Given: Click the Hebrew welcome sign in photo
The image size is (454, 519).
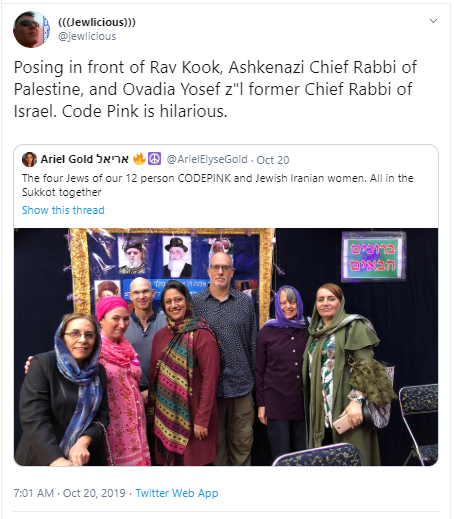Looking at the screenshot, I should 374,256.
